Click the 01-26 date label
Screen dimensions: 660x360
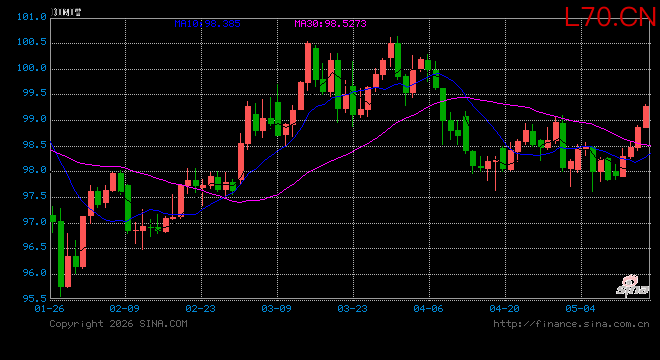(49, 309)
